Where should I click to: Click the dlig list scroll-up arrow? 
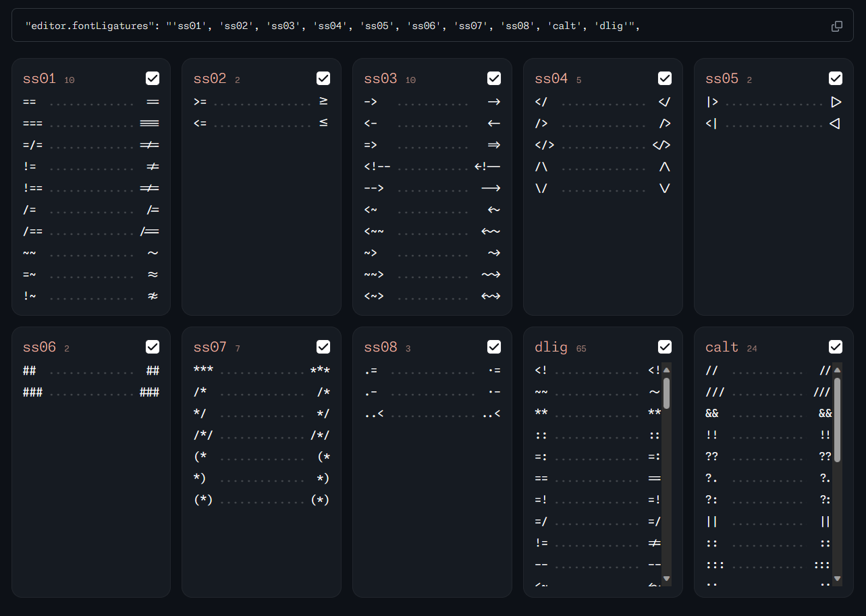(667, 370)
